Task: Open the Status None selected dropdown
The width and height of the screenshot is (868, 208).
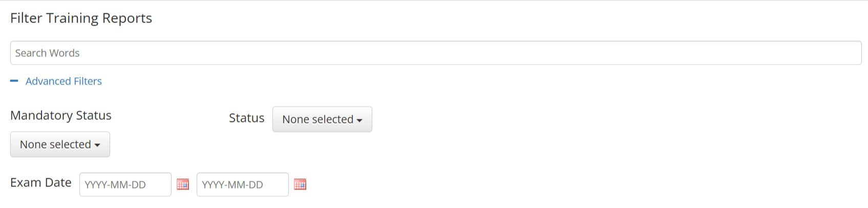Action: pyautogui.click(x=322, y=119)
